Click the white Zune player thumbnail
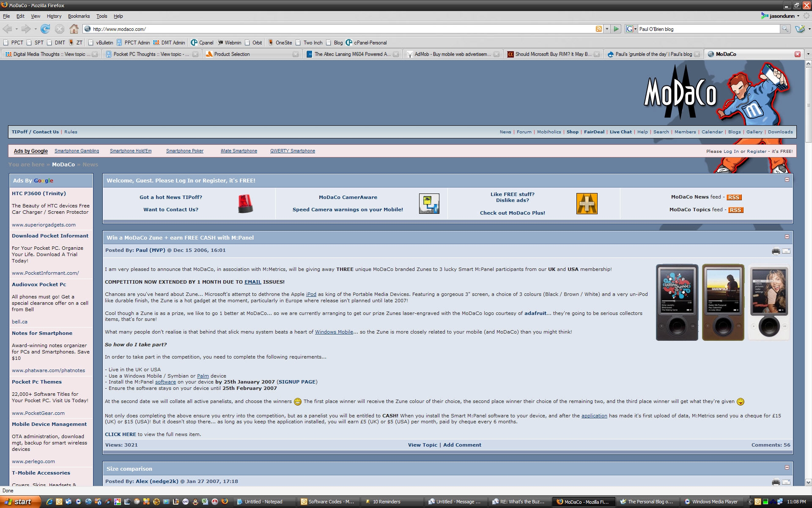 [x=769, y=302]
